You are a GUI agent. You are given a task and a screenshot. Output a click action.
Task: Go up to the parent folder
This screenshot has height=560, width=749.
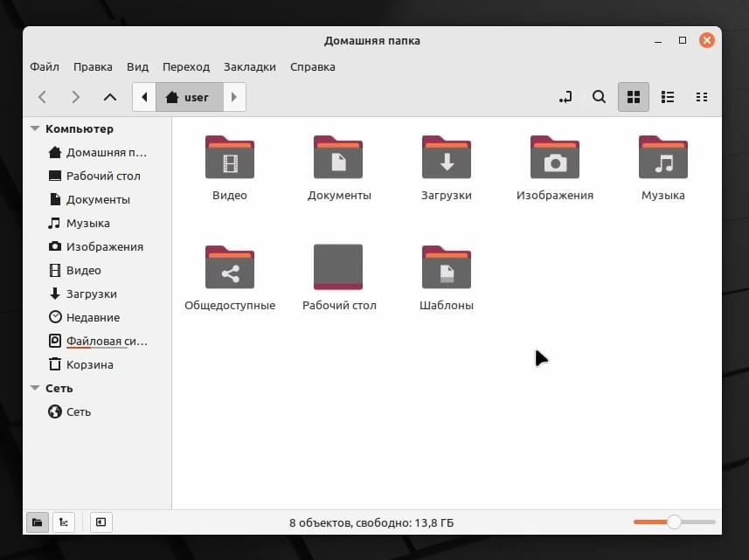tap(110, 97)
